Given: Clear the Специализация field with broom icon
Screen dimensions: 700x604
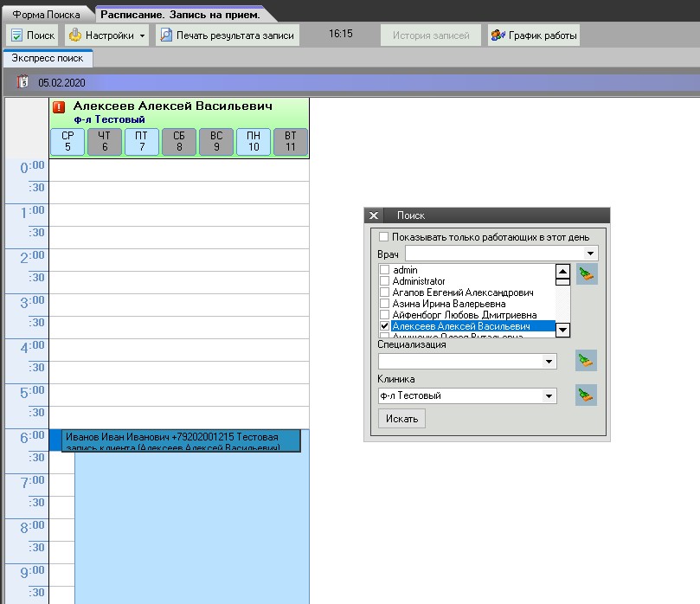Looking at the screenshot, I should click(x=587, y=361).
